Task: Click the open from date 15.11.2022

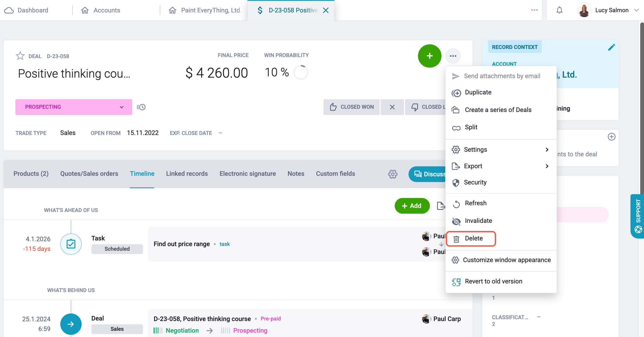Action: [143, 133]
